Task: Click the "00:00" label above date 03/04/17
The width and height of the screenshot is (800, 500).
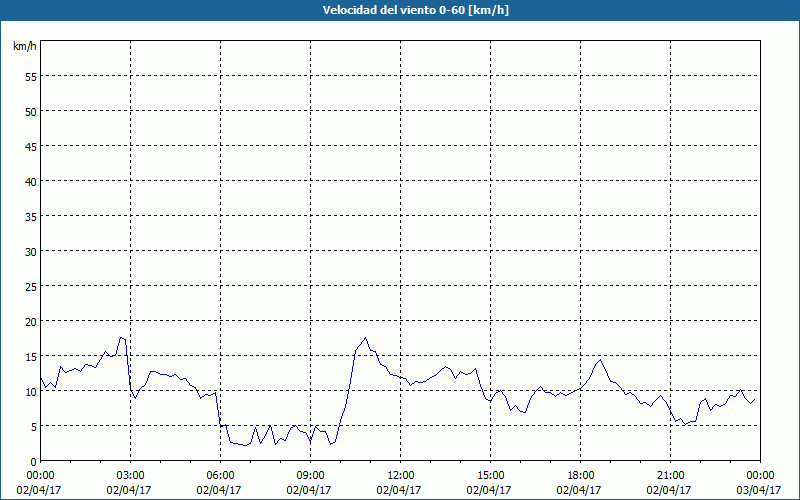Action: (760, 476)
